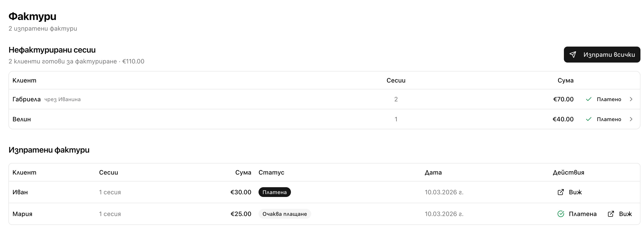This screenshot has height=232, width=644.
Task: Click the Платена status badge for Иван
Action: [x=275, y=192]
